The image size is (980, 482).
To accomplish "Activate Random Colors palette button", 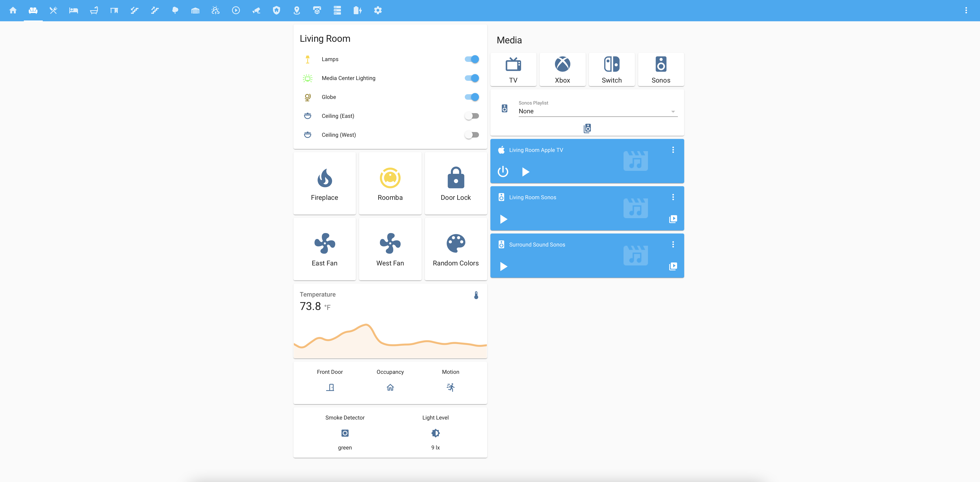I will pyautogui.click(x=455, y=244).
